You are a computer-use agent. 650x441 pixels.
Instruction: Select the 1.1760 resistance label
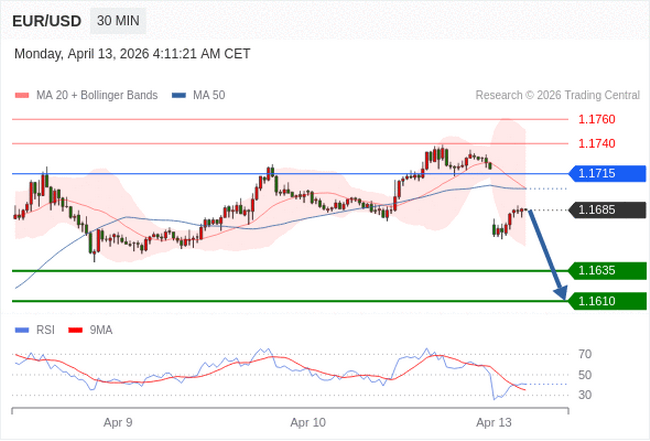coord(597,119)
